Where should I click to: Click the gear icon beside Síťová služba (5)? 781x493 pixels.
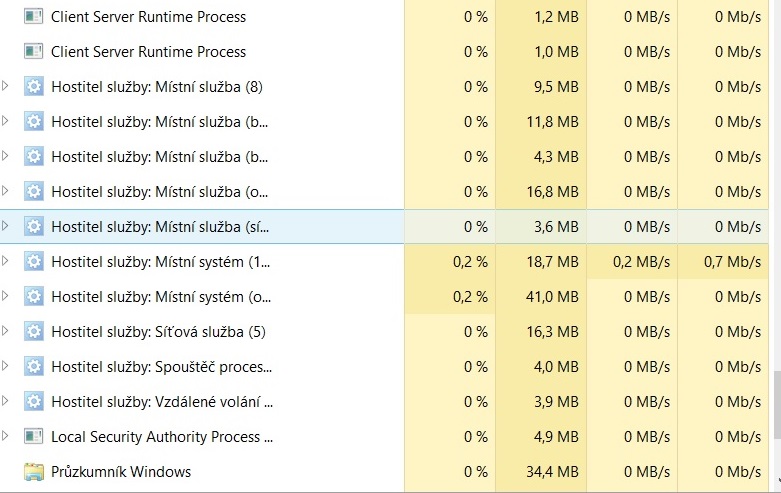point(34,332)
